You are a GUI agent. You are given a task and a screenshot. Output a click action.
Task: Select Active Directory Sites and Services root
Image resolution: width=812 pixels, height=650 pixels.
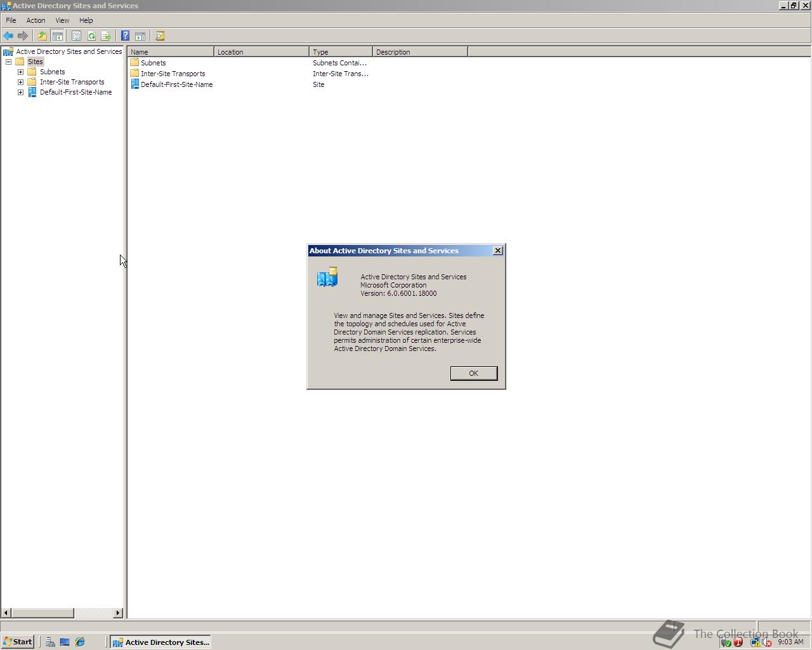tap(69, 51)
